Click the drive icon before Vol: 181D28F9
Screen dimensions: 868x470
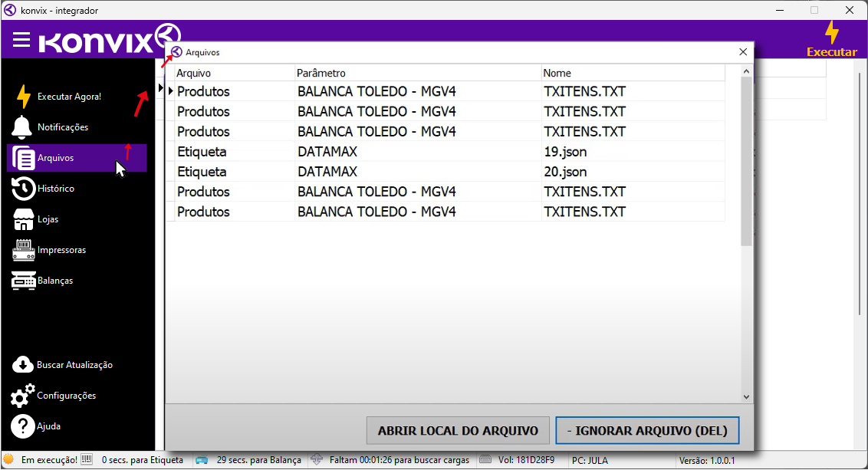coord(485,459)
